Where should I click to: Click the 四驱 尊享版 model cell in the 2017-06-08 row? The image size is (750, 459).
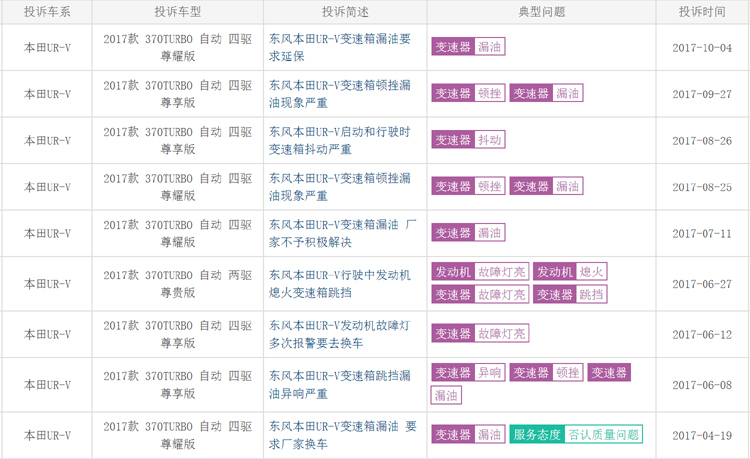[x=177, y=385]
